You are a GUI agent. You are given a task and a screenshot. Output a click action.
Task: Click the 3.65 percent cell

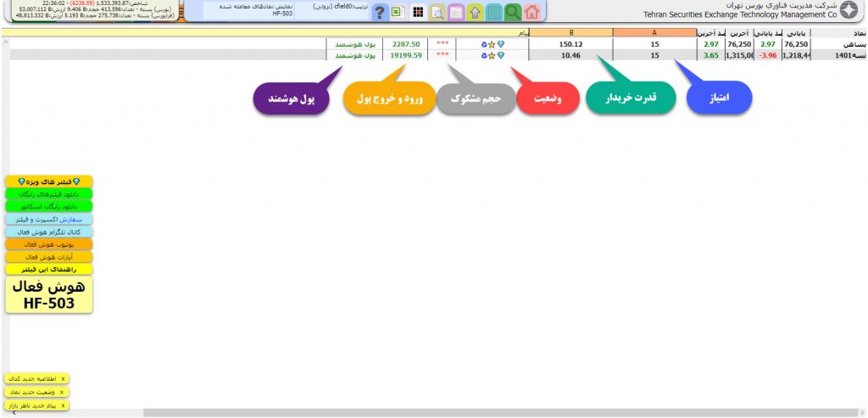pyautogui.click(x=711, y=55)
